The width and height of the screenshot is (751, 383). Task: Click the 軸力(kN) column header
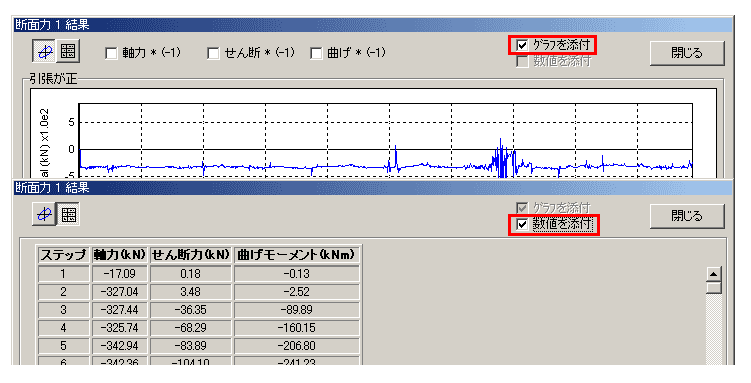coord(120,255)
